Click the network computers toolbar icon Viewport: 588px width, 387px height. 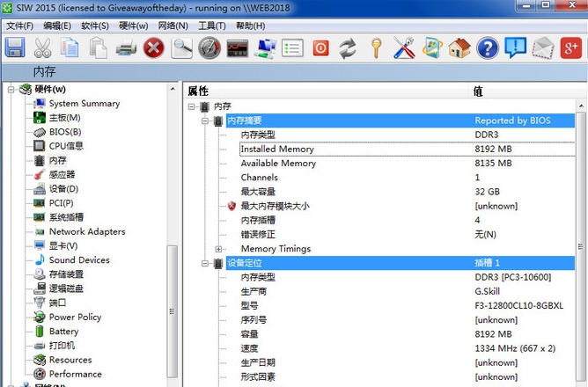pos(265,48)
